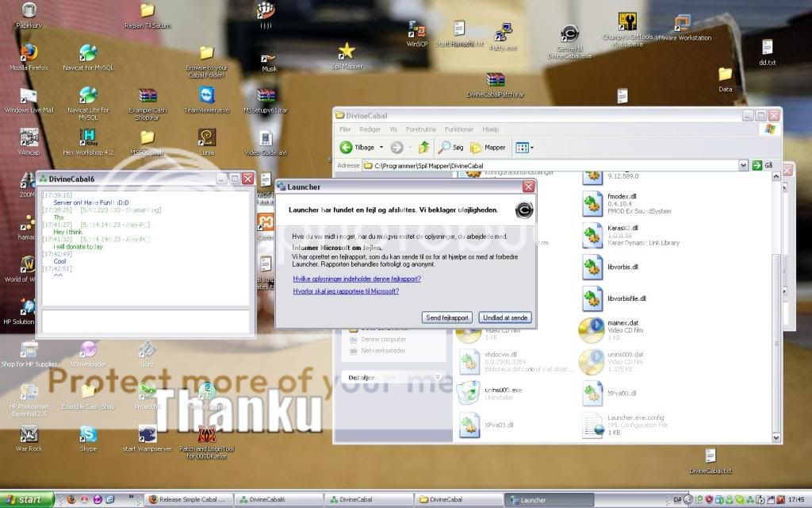
Task: Click the DivineCabal6 chat message input field
Action: (x=146, y=321)
